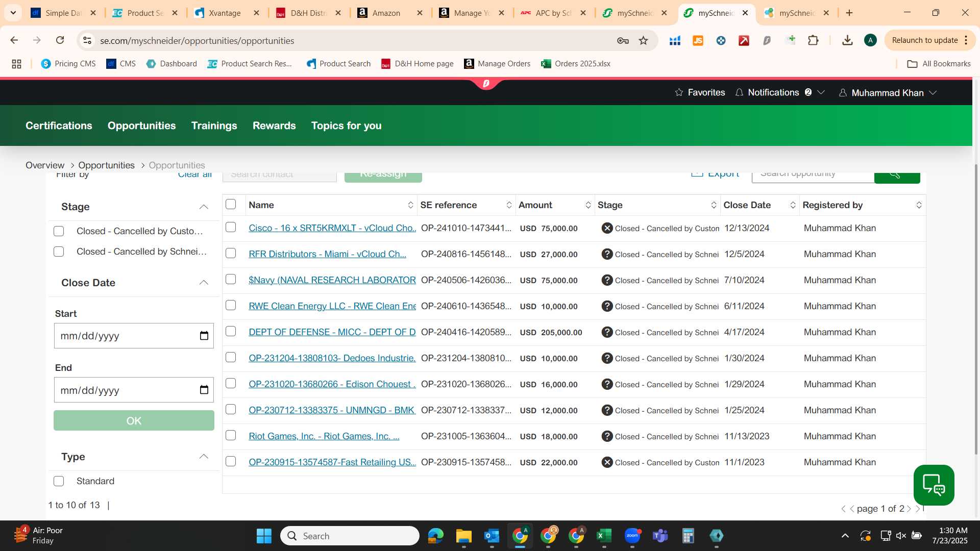Expand the Notifications dropdown chevron
The width and height of the screenshot is (980, 551).
click(x=821, y=92)
